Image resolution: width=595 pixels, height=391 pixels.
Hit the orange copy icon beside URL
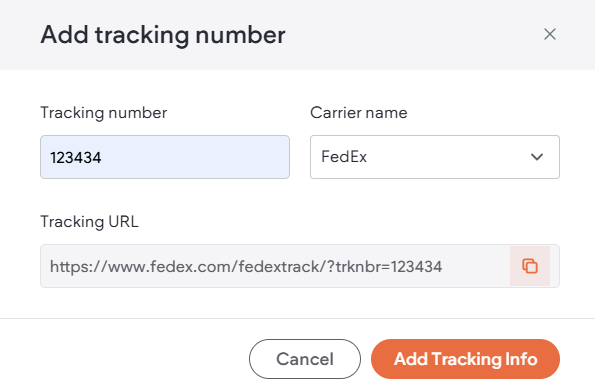[x=530, y=266]
